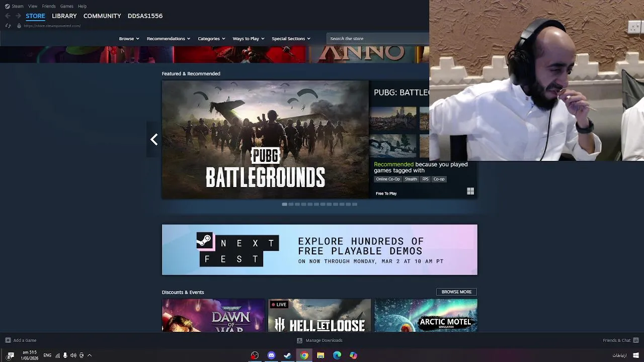Click the store URL address text
This screenshot has height=362, width=644.
click(x=52, y=26)
